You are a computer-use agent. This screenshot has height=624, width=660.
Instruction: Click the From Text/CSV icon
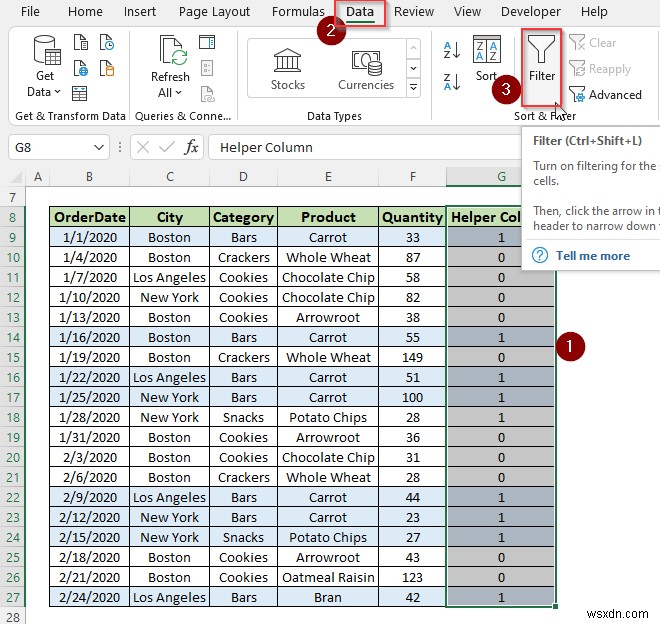(81, 43)
